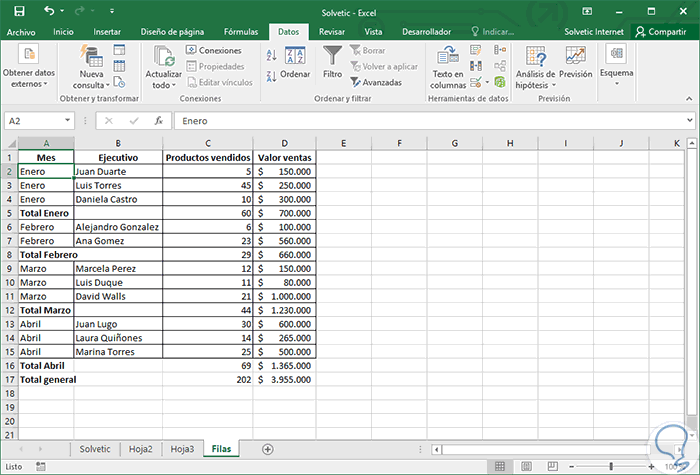Screen dimensions: 700x475
Task: Click the insert function fx icon
Action: point(158,120)
